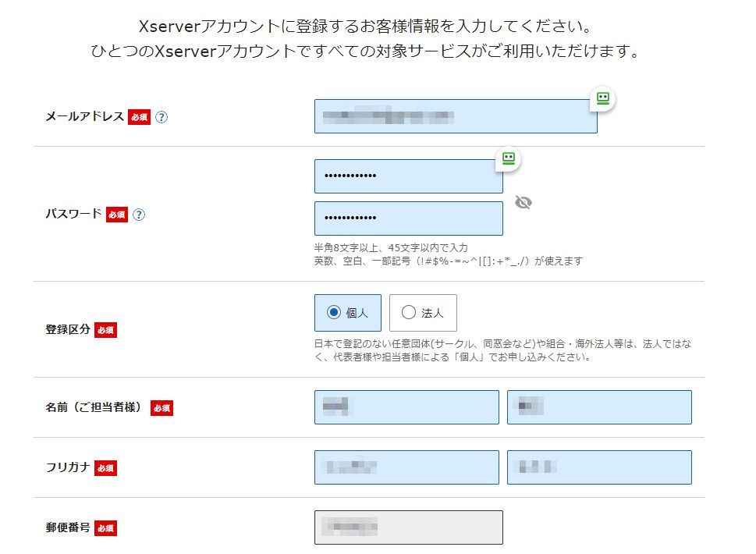The image size is (756, 554).
Task: Click the help icon next to メールアドレス
Action: (x=161, y=118)
